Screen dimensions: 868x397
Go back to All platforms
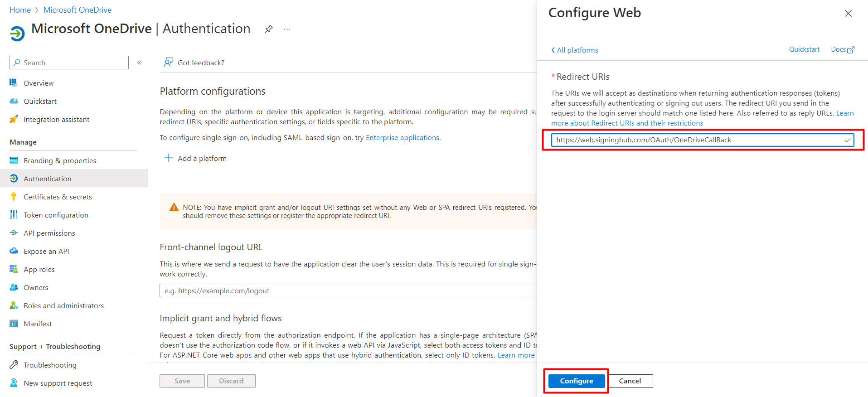574,50
